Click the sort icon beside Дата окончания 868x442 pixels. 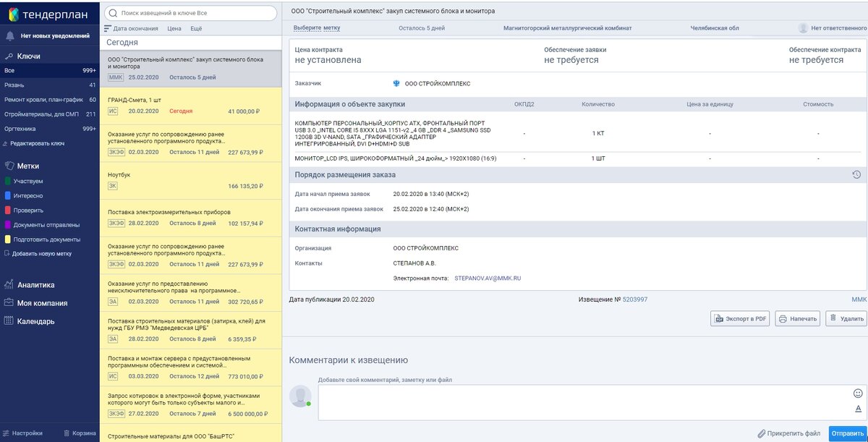click(x=108, y=29)
